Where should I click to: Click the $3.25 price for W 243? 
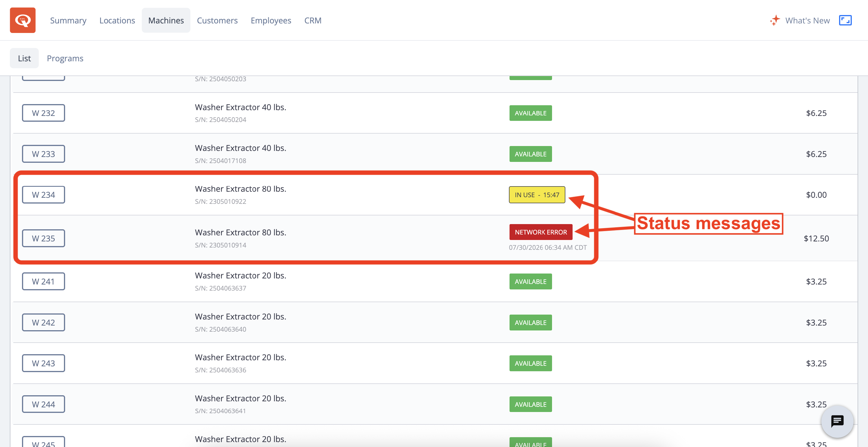coord(816,363)
